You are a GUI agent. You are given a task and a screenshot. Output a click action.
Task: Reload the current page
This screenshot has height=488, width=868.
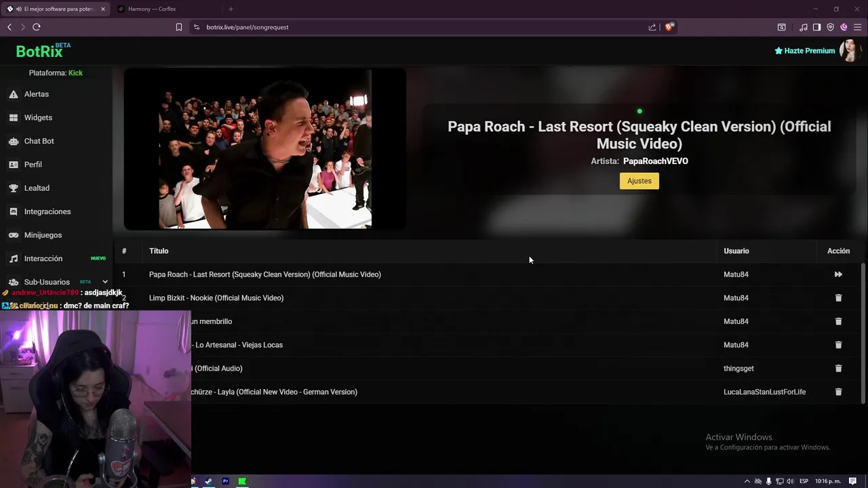pos(37,27)
